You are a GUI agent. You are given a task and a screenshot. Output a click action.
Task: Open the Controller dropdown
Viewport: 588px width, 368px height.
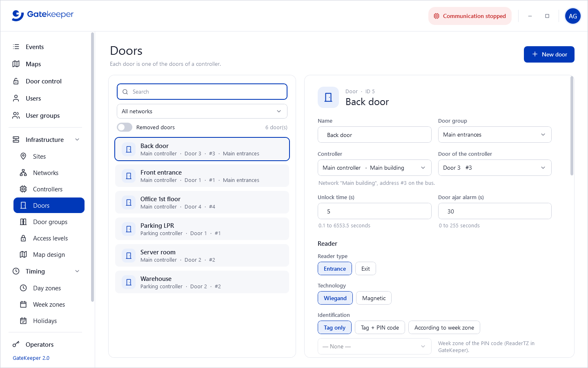[374, 168]
